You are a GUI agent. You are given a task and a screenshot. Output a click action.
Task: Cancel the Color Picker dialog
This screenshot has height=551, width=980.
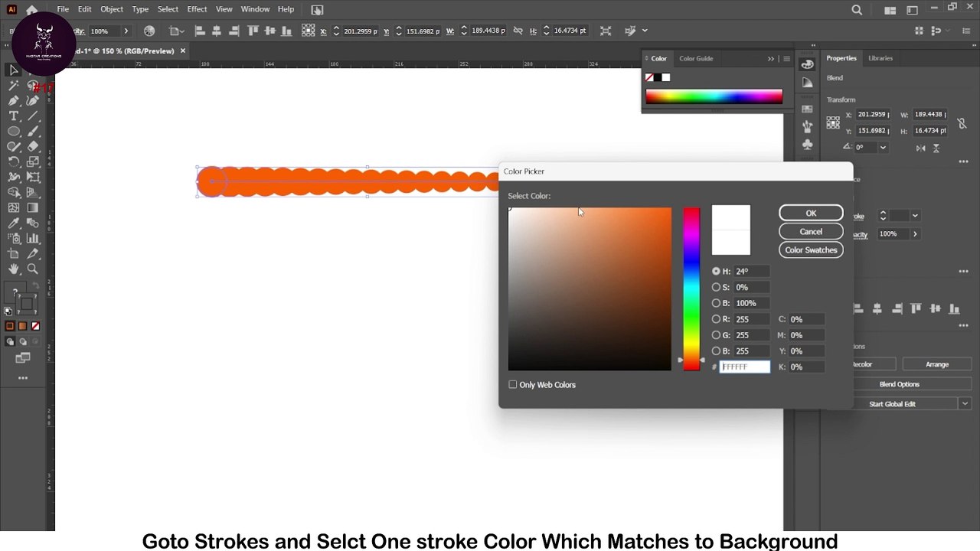pyautogui.click(x=811, y=232)
